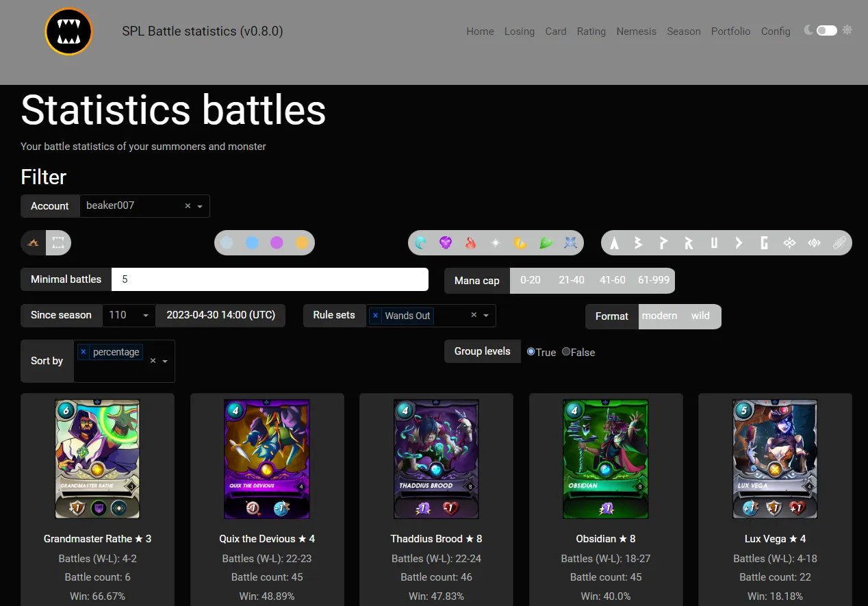This screenshot has height=606, width=868.
Task: Select the legendary rarity gold swatch
Action: click(302, 243)
